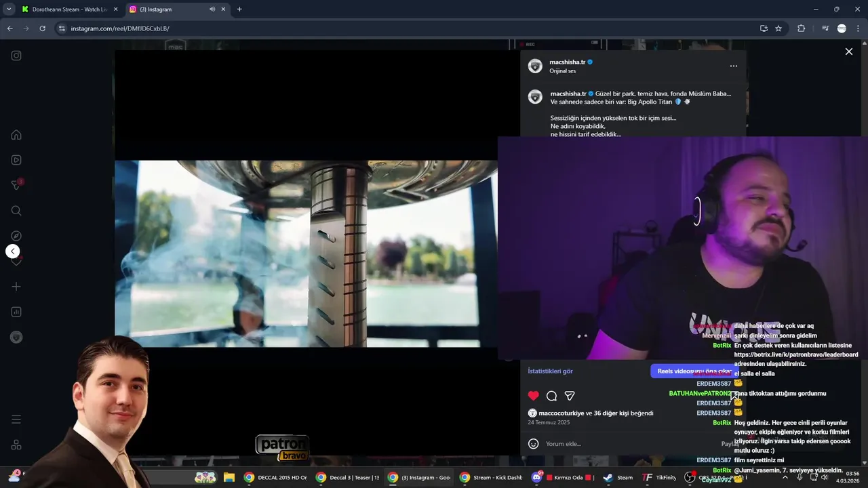Open Search in the Instagram sidebar

pyautogui.click(x=16, y=211)
